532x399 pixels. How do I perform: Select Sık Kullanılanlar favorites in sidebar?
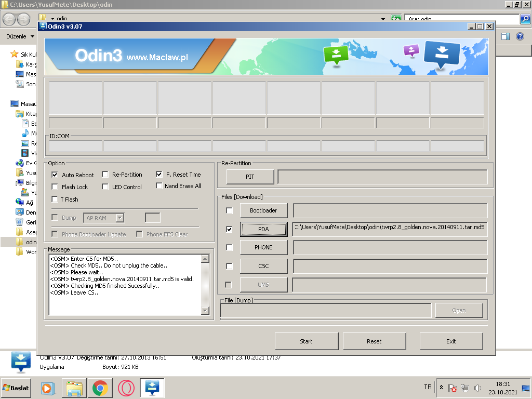click(24, 54)
